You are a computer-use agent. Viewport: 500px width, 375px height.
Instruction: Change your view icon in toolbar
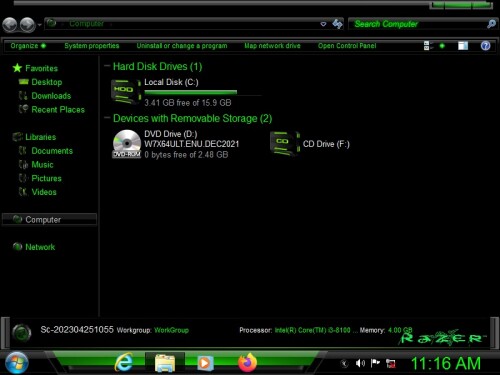pyautogui.click(x=428, y=46)
